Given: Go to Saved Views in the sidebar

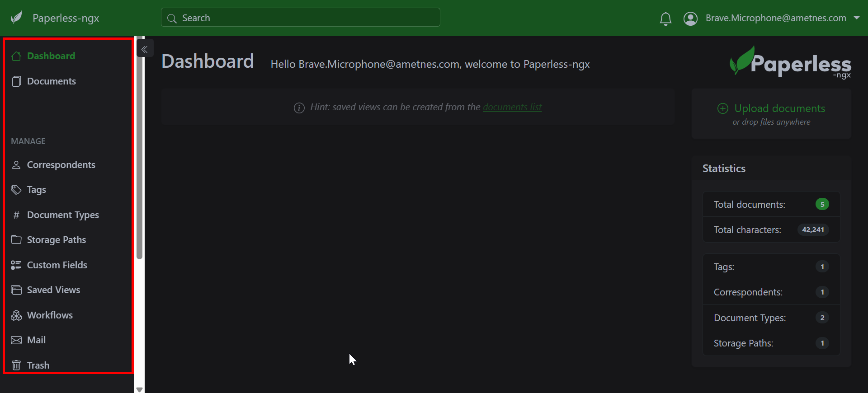Looking at the screenshot, I should coord(53,290).
